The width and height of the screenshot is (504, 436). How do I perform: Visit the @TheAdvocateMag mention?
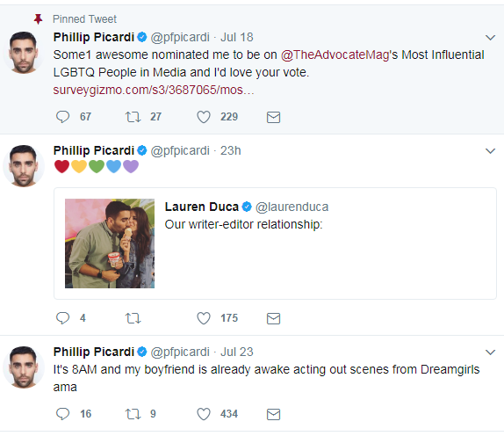coord(335,54)
